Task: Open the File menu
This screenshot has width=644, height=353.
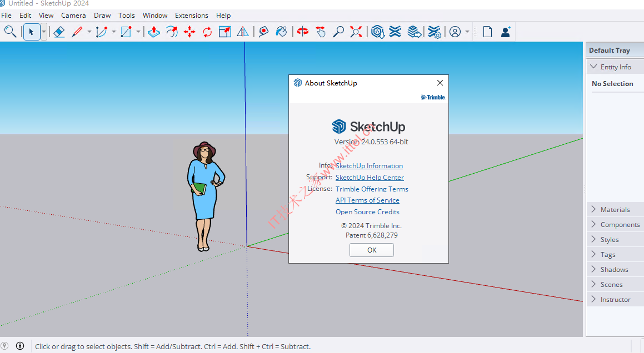Action: [7, 15]
